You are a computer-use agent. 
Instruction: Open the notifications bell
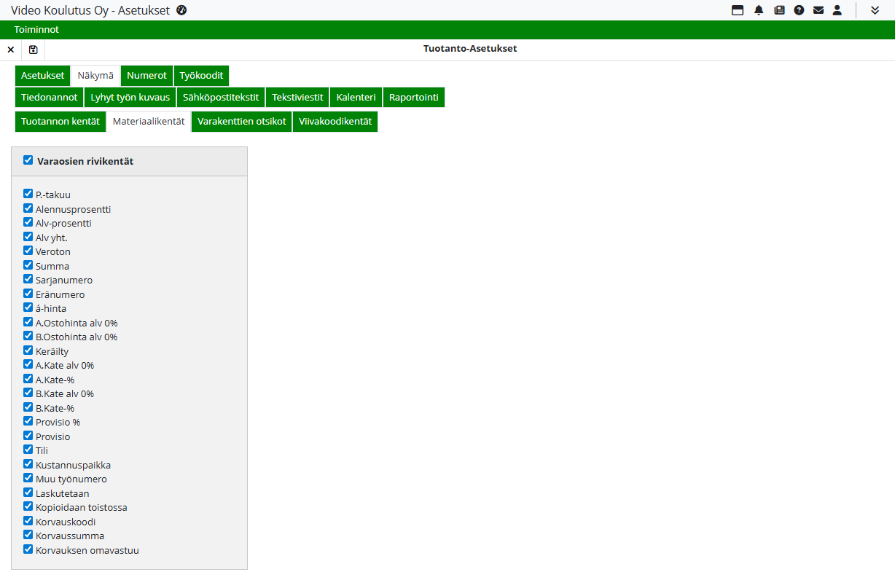759,10
